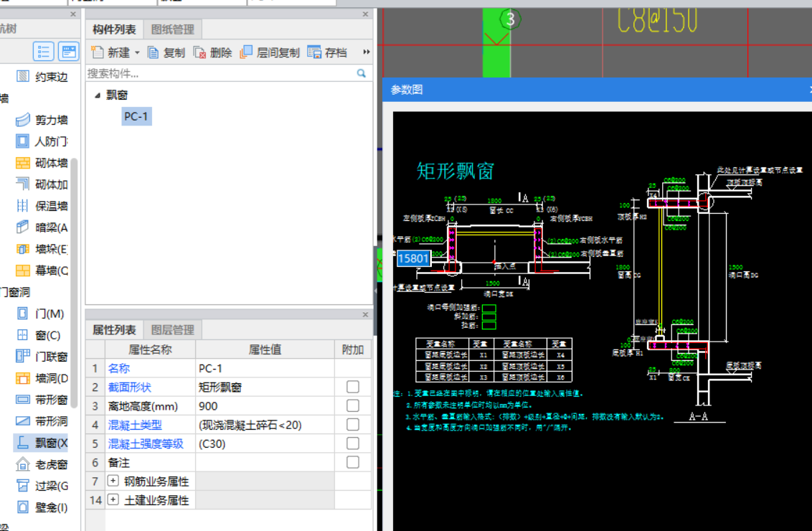Screen dimensions: 812x531
Task: Click the 混凝土类型 property link
Action: pos(135,425)
